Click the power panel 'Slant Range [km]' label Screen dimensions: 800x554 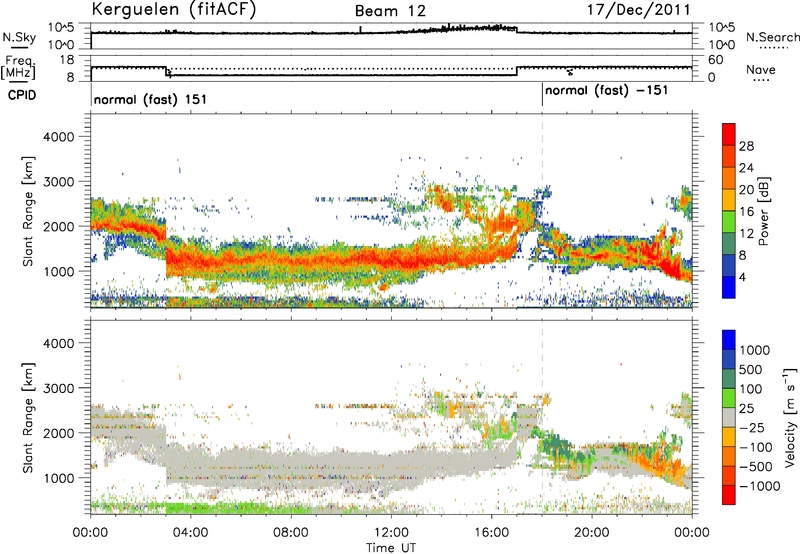pos(28,211)
